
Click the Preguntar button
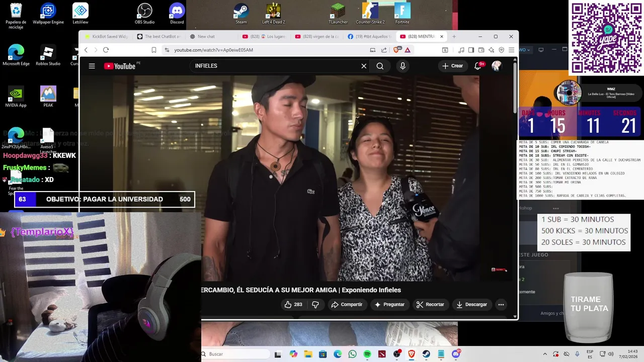tap(390, 304)
